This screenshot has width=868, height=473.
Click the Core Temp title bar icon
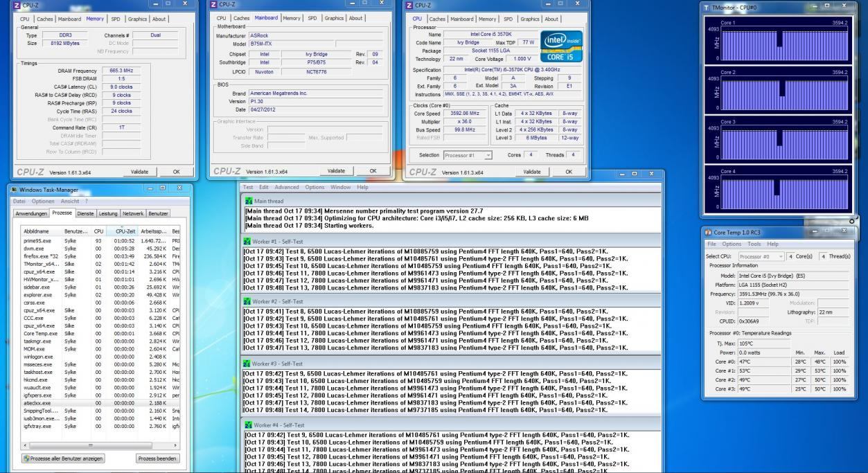[x=708, y=231]
